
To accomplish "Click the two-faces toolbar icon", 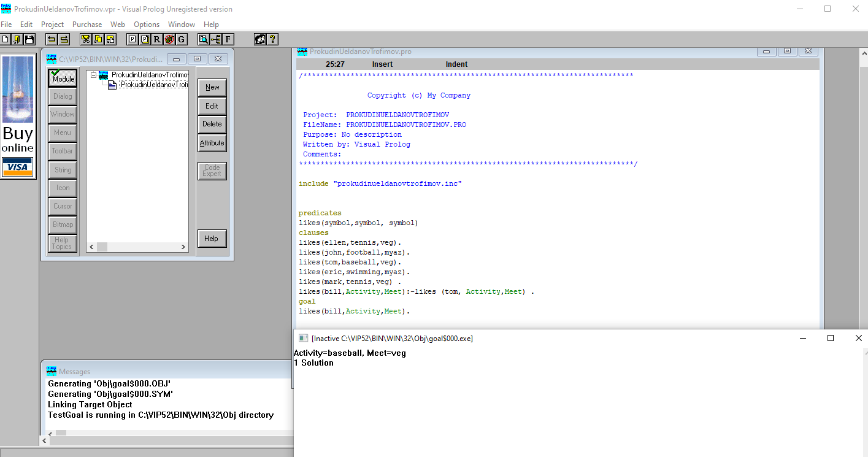I will coord(260,39).
